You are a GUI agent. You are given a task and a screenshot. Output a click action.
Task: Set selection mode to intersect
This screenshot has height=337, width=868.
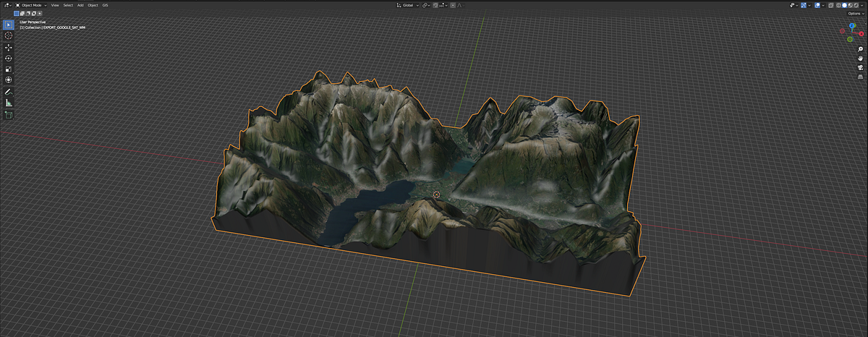pyautogui.click(x=40, y=13)
